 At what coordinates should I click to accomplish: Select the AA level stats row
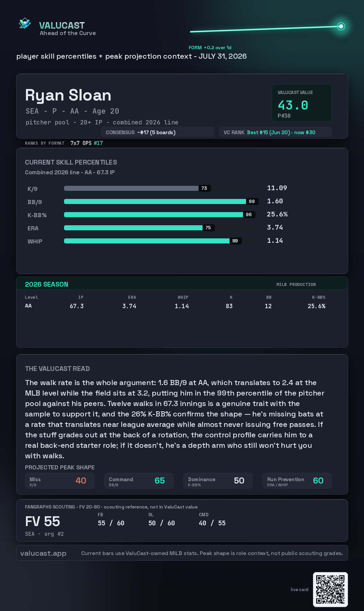click(175, 306)
